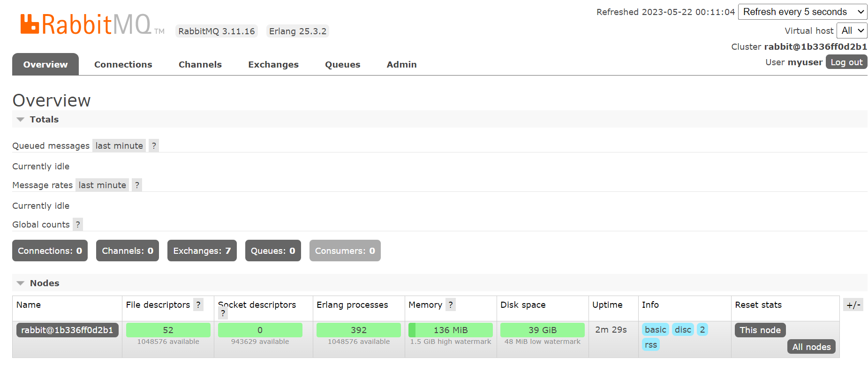This screenshot has height=365, width=868.
Task: Reset stats for All nodes
Action: [811, 347]
